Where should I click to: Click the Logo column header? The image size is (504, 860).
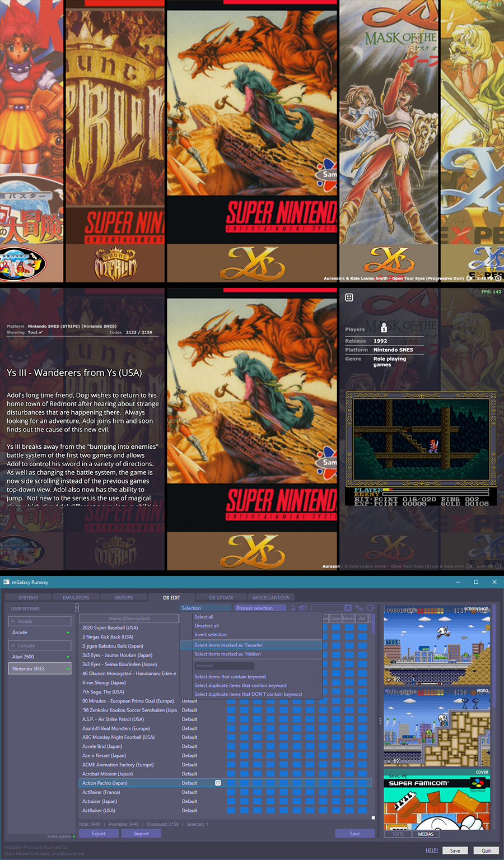pos(335,619)
